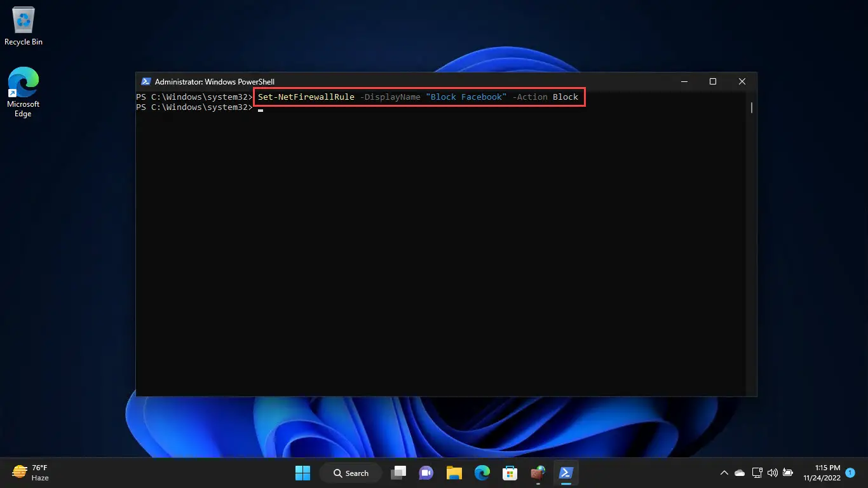This screenshot has height=488, width=868.
Task: Select the Microsoft Edge desktop shortcut
Action: [24, 92]
